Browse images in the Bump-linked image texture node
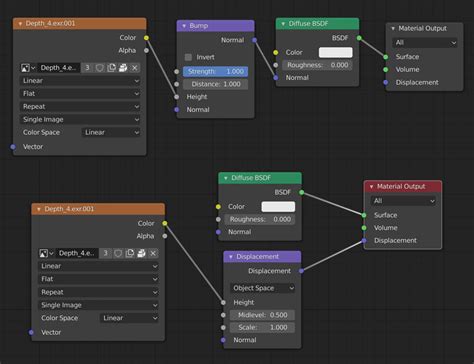 point(28,68)
